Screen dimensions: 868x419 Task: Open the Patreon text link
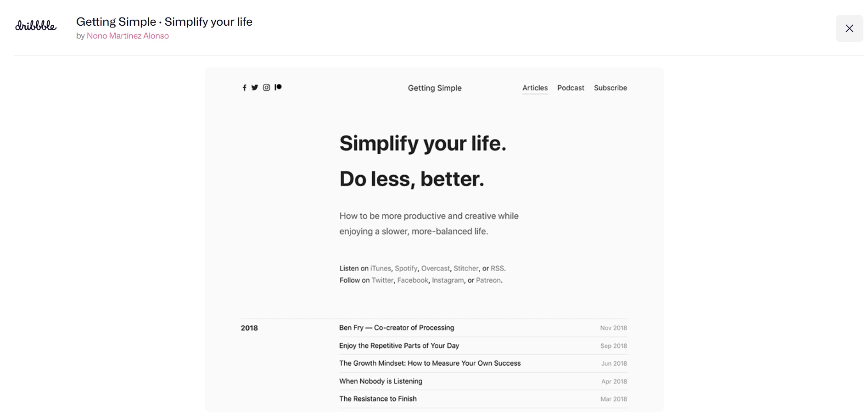pos(488,280)
